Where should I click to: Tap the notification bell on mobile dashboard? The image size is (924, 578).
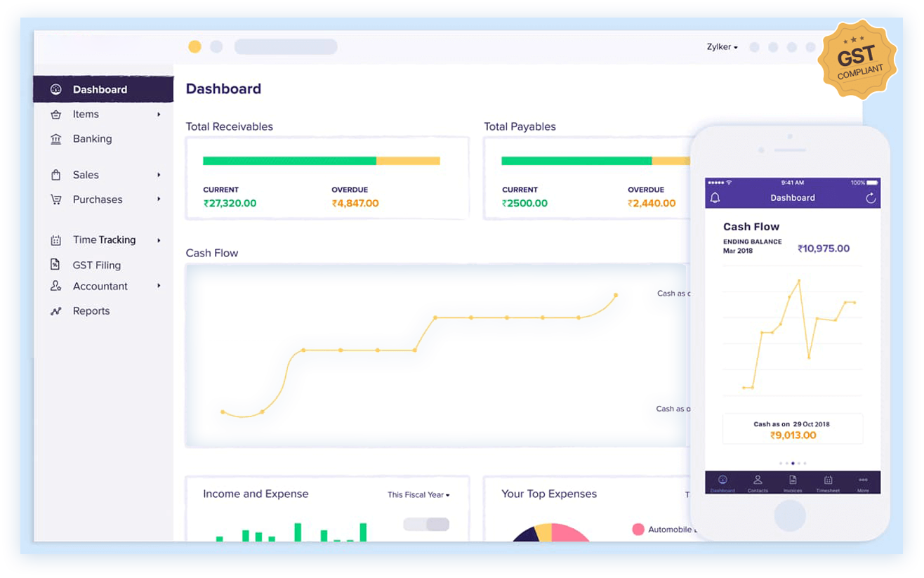tap(715, 198)
